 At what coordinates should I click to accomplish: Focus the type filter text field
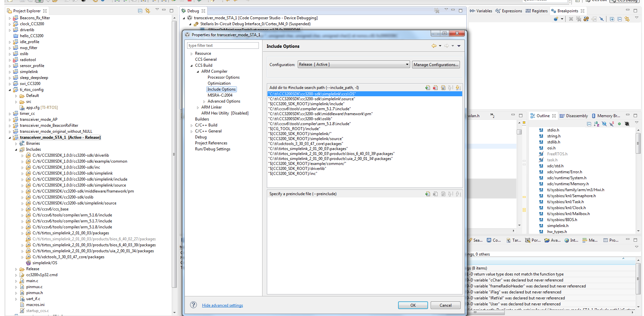pos(223,45)
